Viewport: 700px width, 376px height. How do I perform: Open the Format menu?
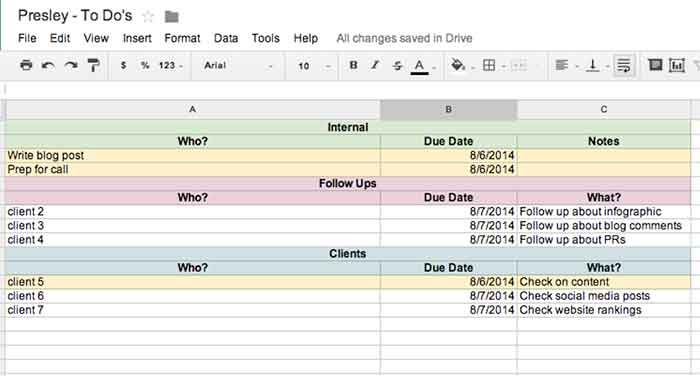[x=182, y=38]
